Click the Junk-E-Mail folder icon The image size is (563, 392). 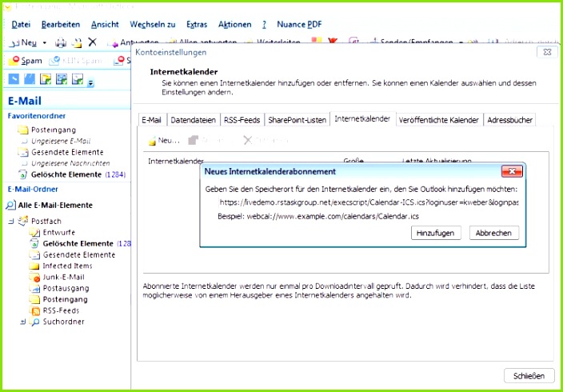[x=34, y=277]
